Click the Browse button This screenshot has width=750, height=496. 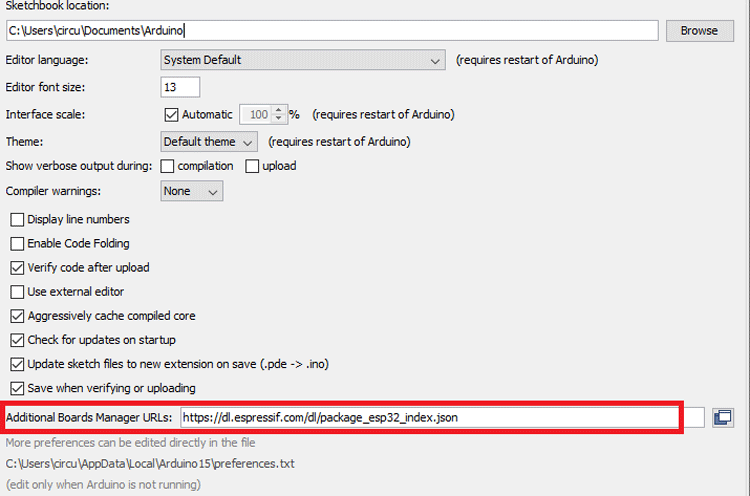(x=699, y=30)
